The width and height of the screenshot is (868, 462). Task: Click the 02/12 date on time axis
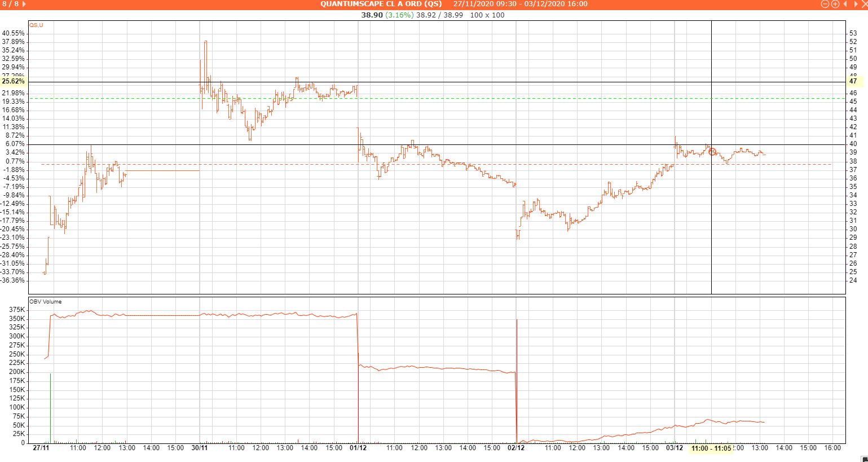pos(516,448)
